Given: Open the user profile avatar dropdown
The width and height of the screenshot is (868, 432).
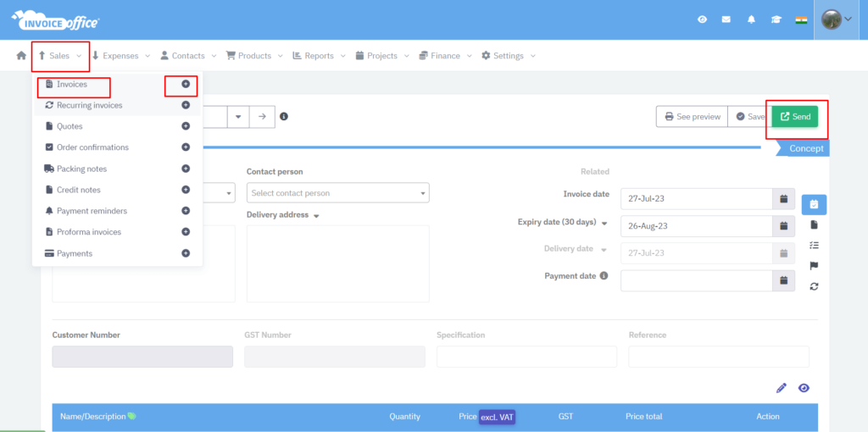Looking at the screenshot, I should tap(837, 19).
